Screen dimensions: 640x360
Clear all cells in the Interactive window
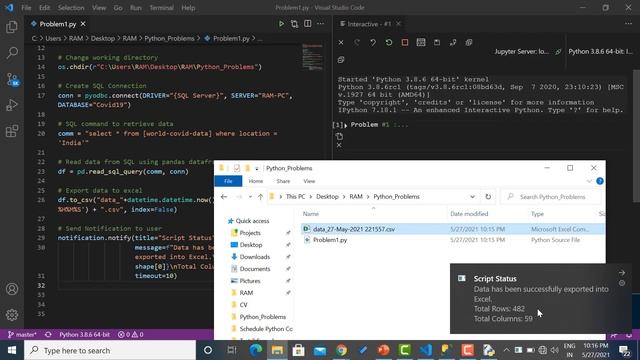click(341, 42)
